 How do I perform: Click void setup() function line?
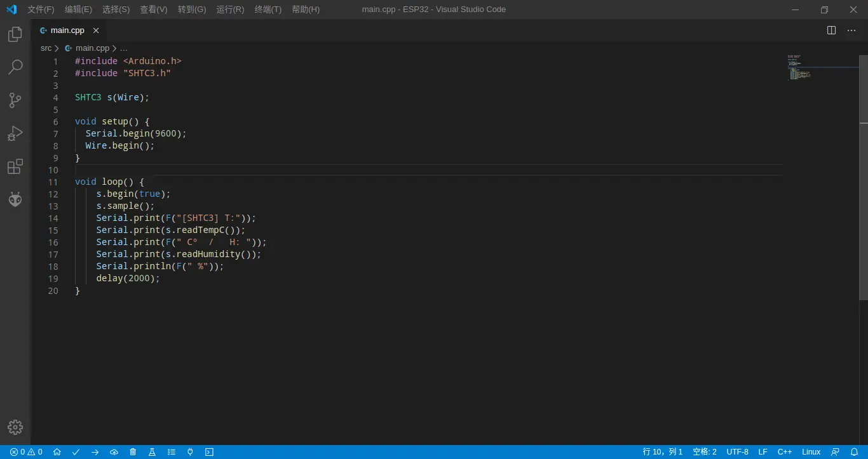tap(112, 121)
